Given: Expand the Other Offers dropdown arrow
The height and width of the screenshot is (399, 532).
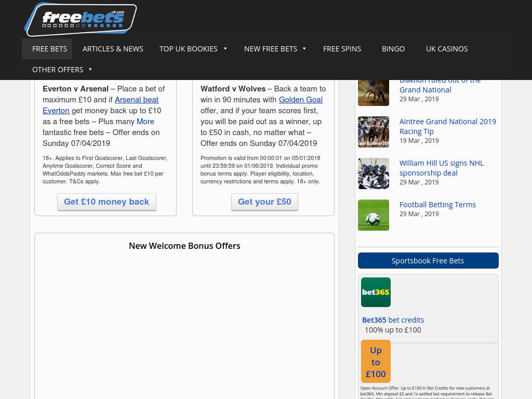Looking at the screenshot, I should 90,70.
